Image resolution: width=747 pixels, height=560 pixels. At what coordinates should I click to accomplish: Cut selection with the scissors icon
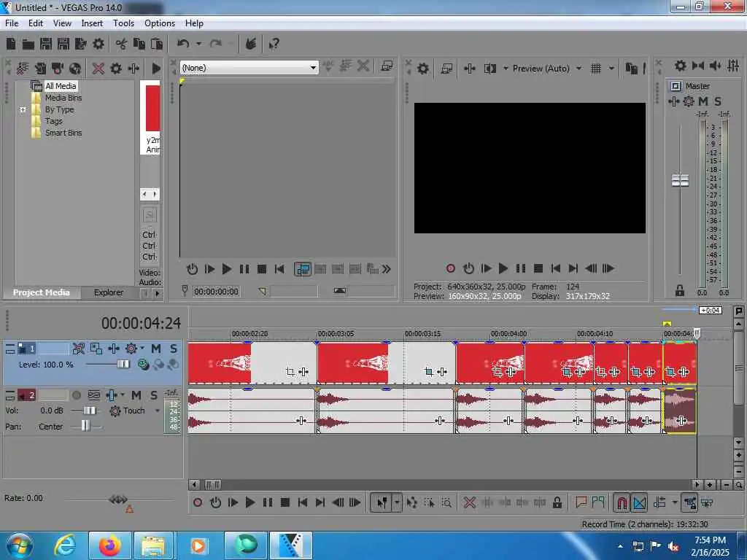122,44
